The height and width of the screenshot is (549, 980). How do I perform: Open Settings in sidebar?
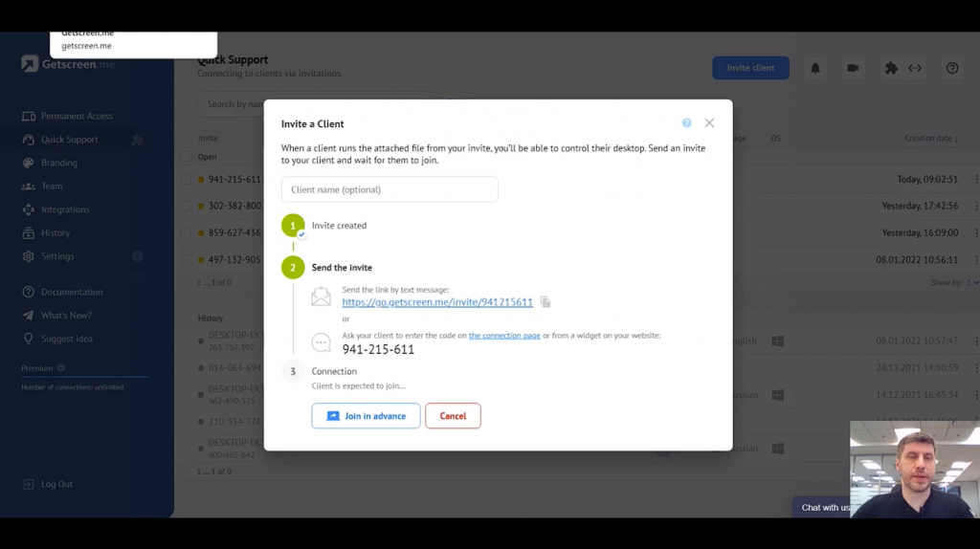57,256
